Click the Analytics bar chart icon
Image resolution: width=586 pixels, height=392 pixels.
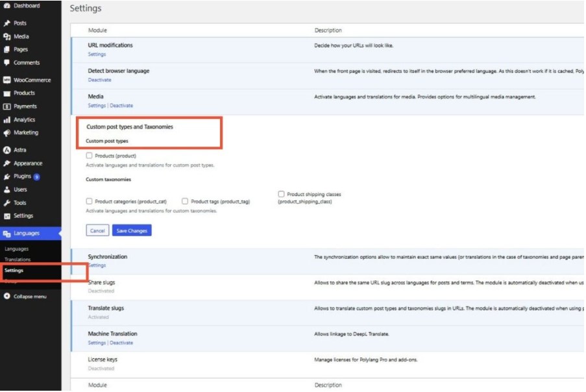point(7,120)
